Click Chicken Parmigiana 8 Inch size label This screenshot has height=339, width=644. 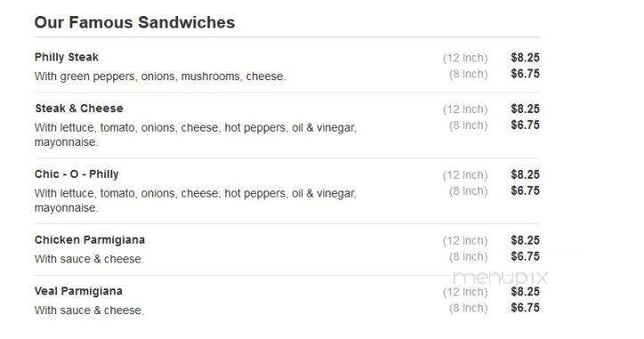point(469,256)
